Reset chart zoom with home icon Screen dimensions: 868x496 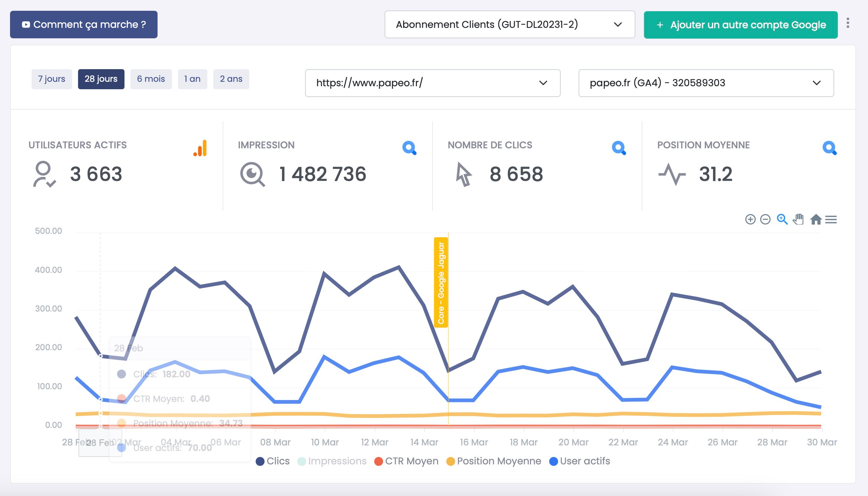point(816,219)
